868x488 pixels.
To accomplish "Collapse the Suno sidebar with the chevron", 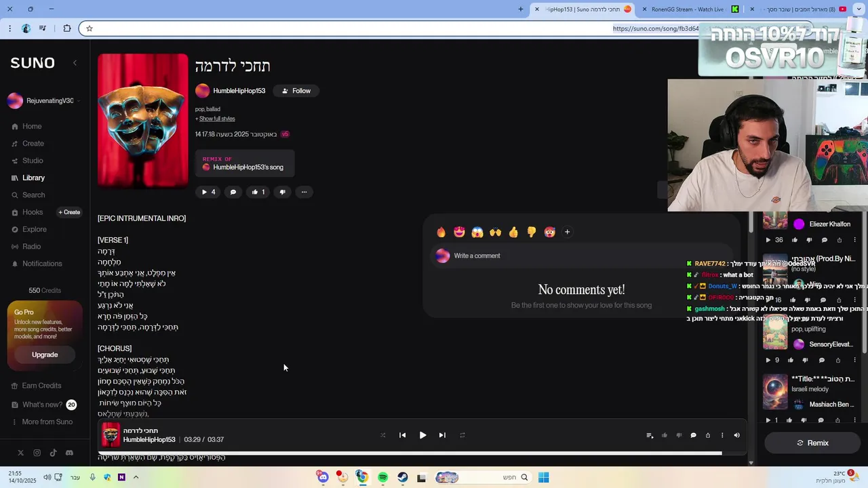I will pyautogui.click(x=75, y=63).
